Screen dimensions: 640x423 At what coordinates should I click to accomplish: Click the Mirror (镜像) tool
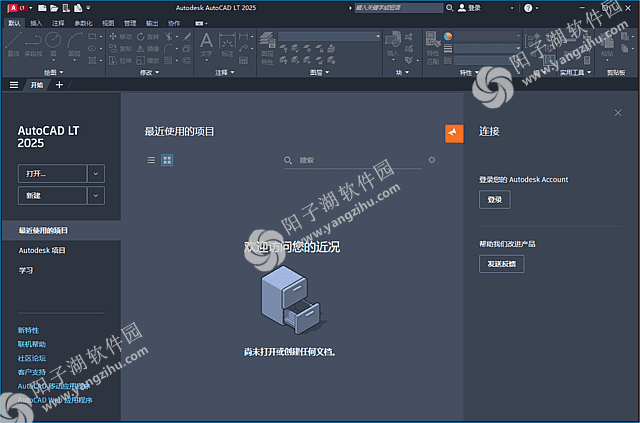point(148,49)
